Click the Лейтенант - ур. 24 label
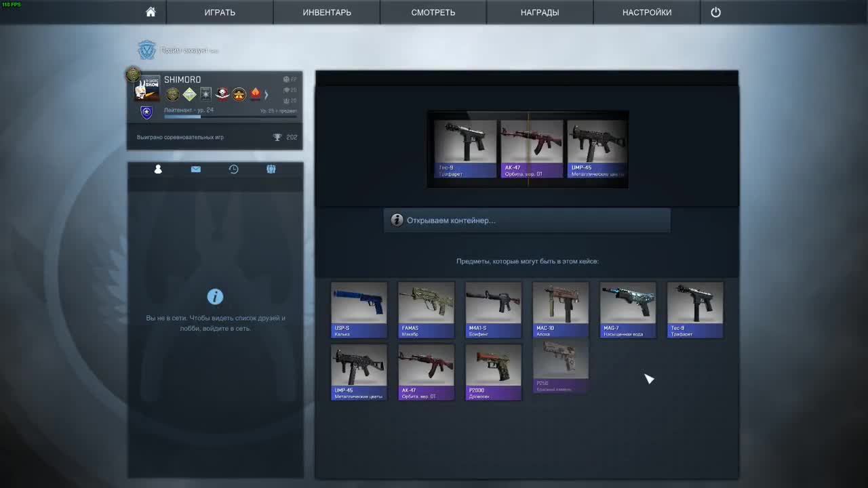This screenshot has height=488, width=868. tap(189, 110)
